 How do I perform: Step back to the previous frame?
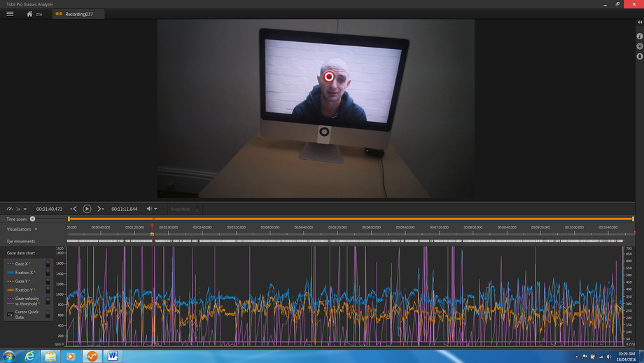coord(74,209)
